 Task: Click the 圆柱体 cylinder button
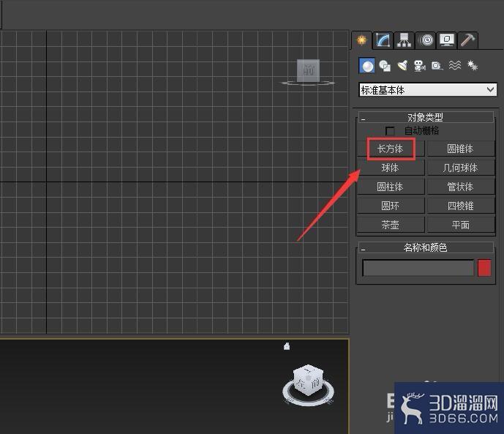pyautogui.click(x=391, y=187)
